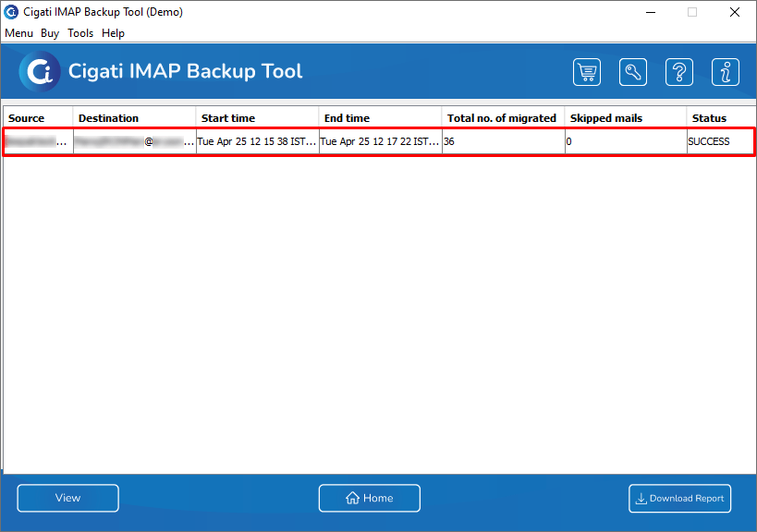The width and height of the screenshot is (757, 532).
Task: Click the Status column header
Action: (x=721, y=118)
